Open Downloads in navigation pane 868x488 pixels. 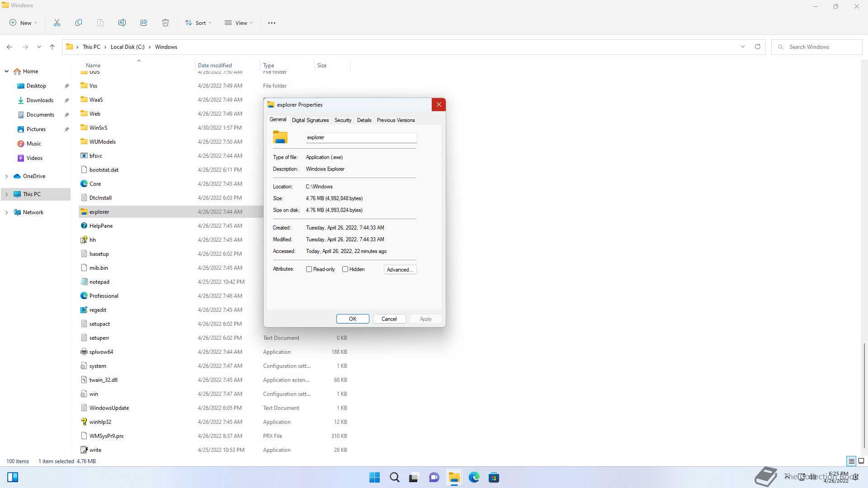point(40,100)
